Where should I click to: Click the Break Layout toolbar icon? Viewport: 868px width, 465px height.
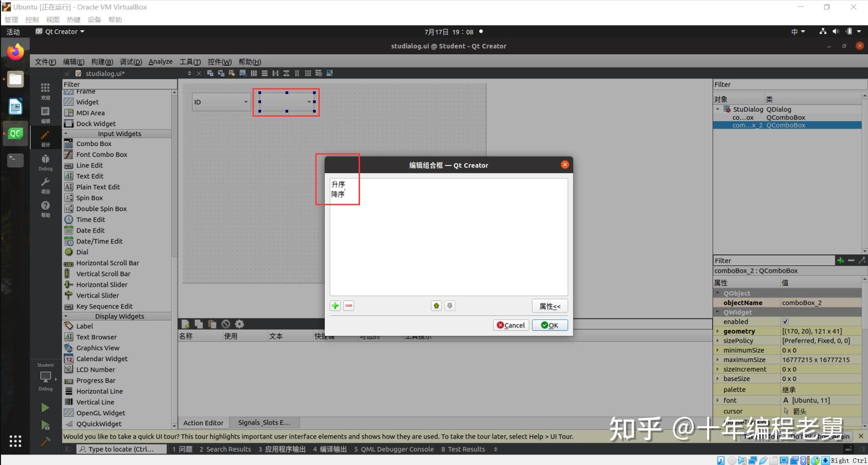[x=319, y=73]
